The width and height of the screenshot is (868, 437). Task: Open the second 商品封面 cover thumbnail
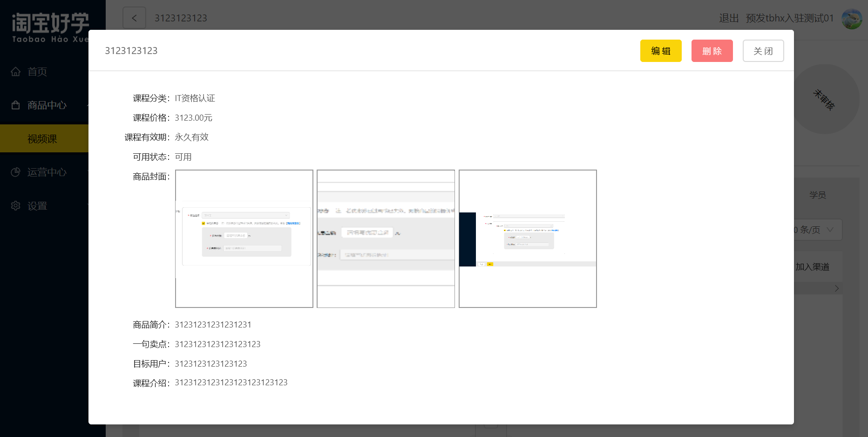coord(386,239)
